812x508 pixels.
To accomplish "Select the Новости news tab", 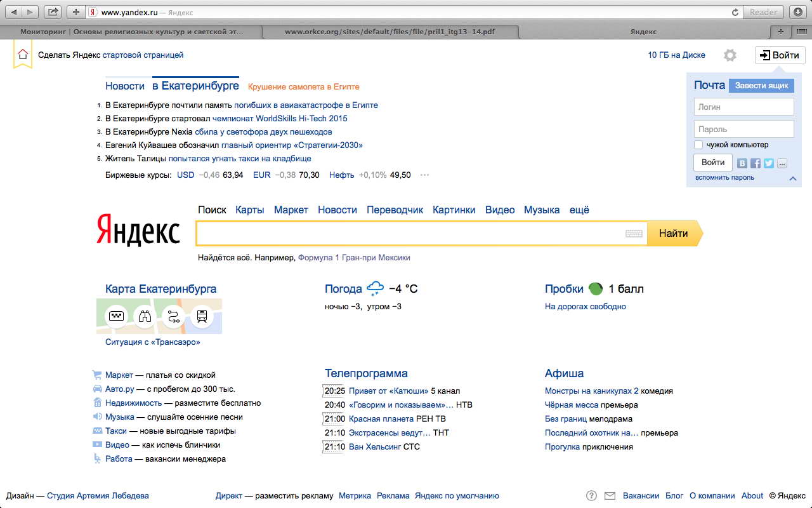I will [125, 86].
